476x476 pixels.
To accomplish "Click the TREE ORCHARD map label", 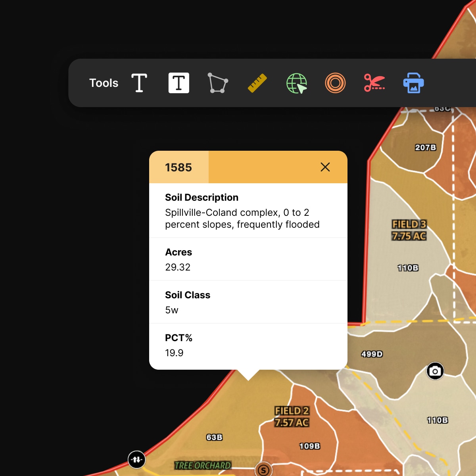I will coord(203,465).
